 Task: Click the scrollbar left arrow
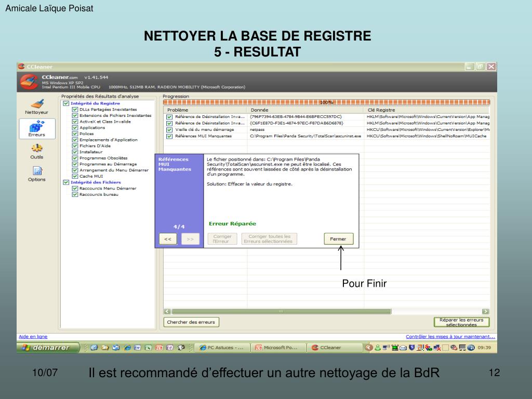pyautogui.click(x=167, y=311)
